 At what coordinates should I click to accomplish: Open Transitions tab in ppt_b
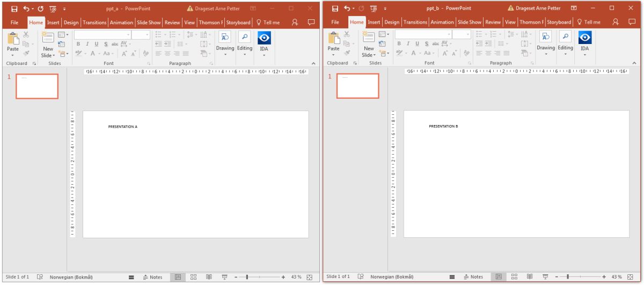[416, 22]
